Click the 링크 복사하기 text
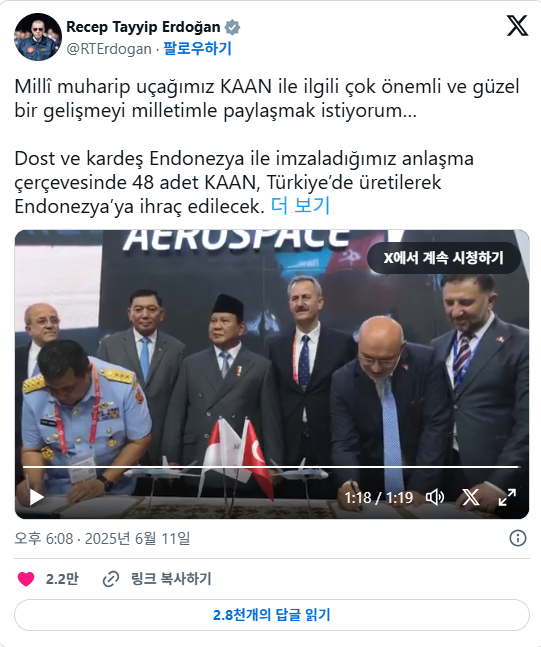 coord(171,579)
